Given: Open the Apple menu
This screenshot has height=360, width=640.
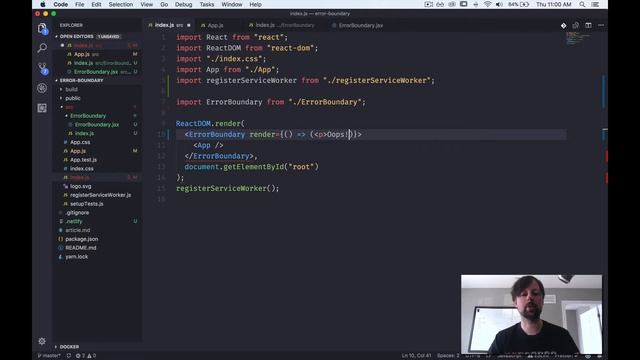Looking at the screenshot, I should coord(43,4).
